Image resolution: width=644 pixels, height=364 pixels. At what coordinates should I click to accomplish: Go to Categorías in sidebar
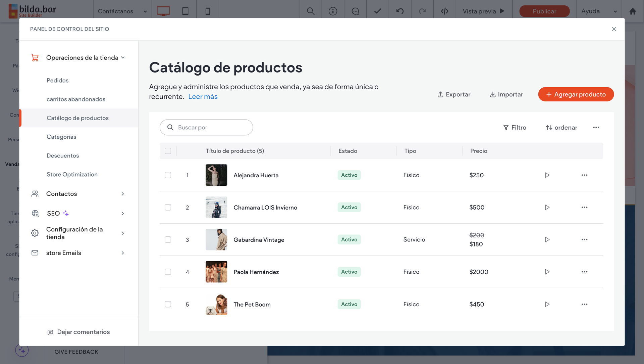point(61,137)
